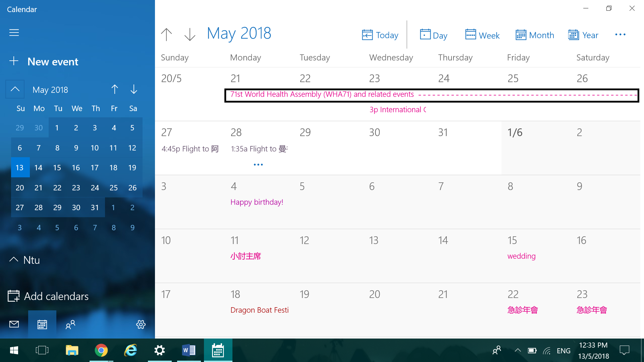This screenshot has height=362, width=644.
Task: Click the 71st World Health Assembly event
Action: [x=321, y=94]
